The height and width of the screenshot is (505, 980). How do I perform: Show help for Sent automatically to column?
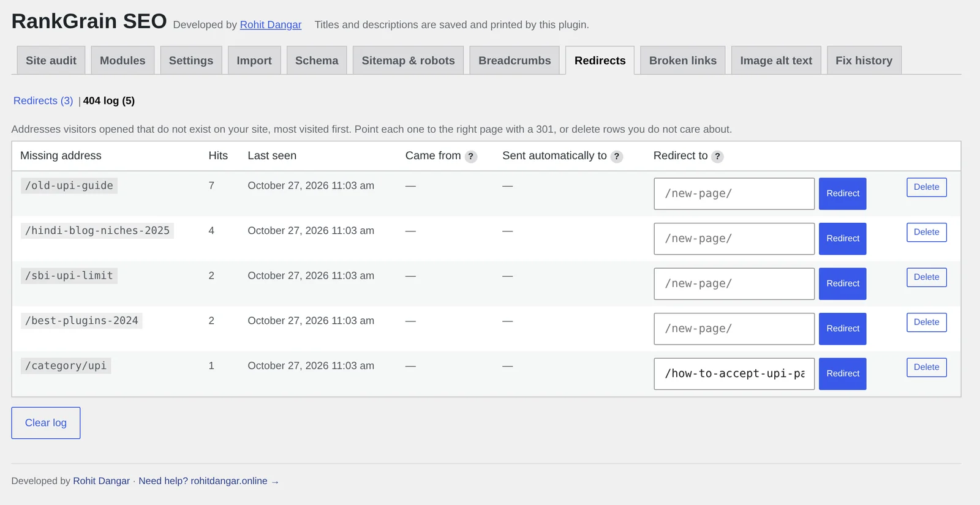tap(617, 157)
